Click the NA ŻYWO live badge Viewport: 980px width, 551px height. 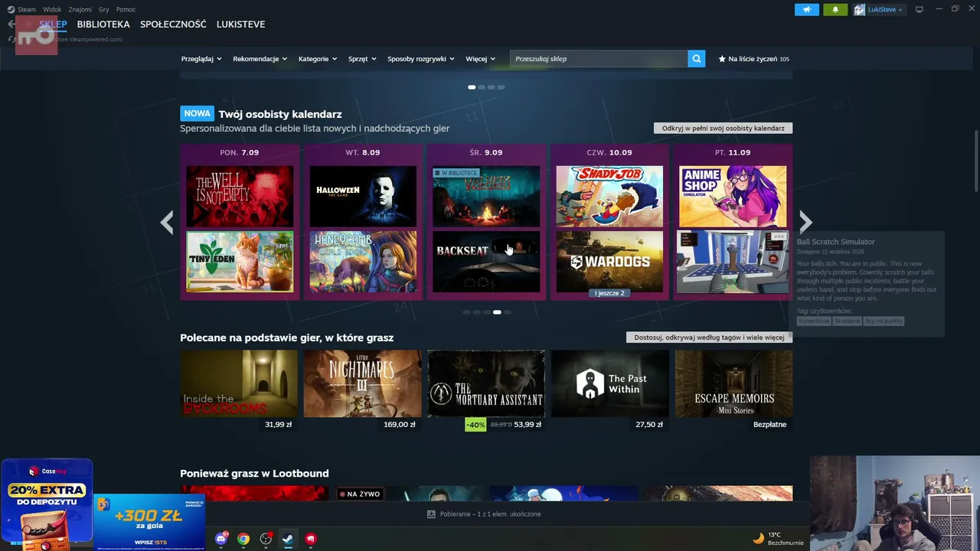click(359, 494)
